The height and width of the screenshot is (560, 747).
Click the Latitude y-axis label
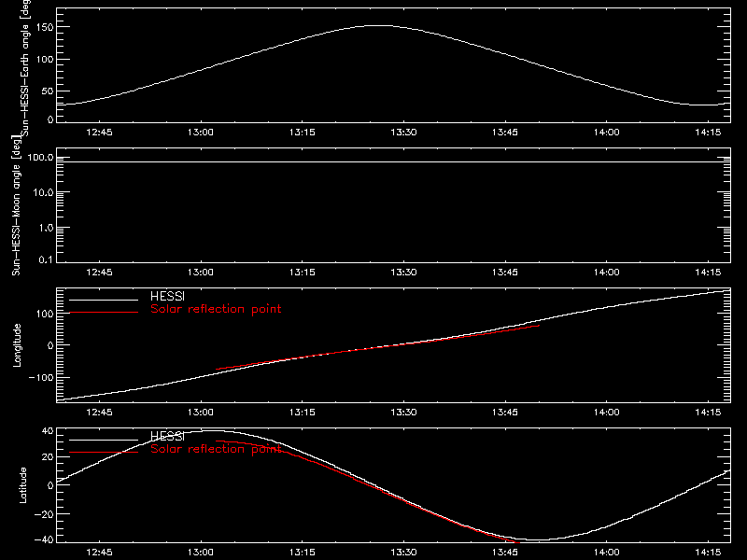tap(22, 485)
